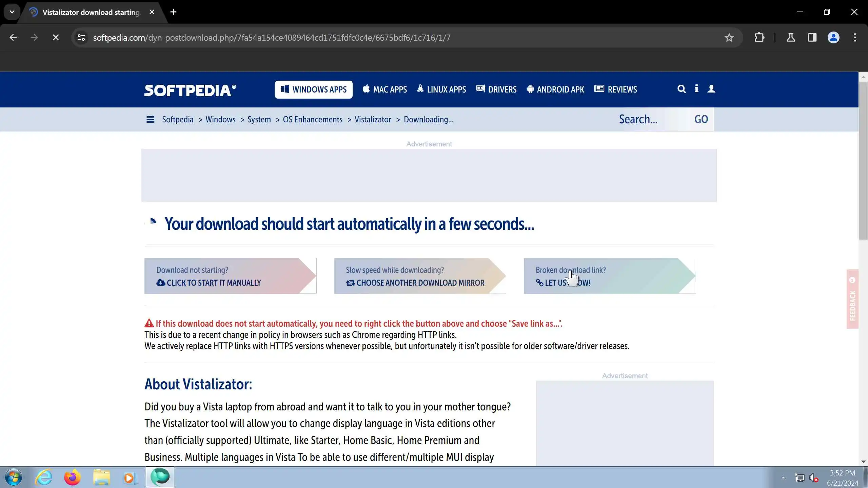This screenshot has height=488, width=868.
Task: Go to the Drivers section
Action: (496, 89)
